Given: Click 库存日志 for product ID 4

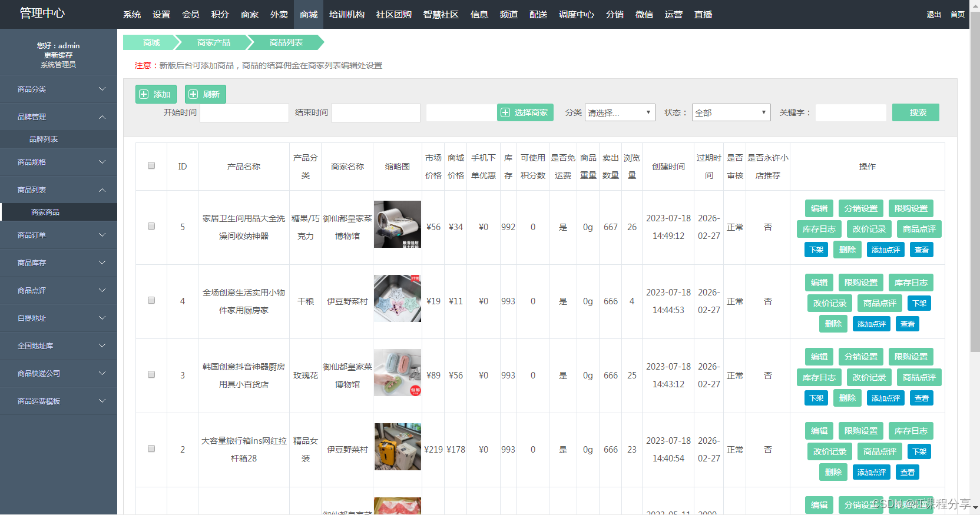Looking at the screenshot, I should point(911,283).
